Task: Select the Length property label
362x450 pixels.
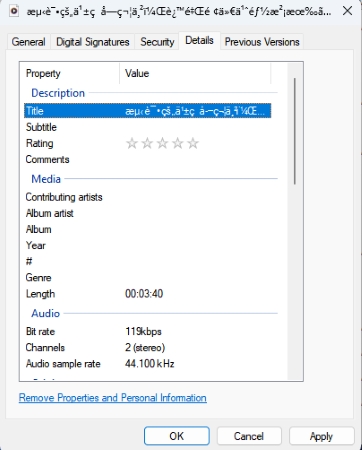Action: (x=40, y=294)
